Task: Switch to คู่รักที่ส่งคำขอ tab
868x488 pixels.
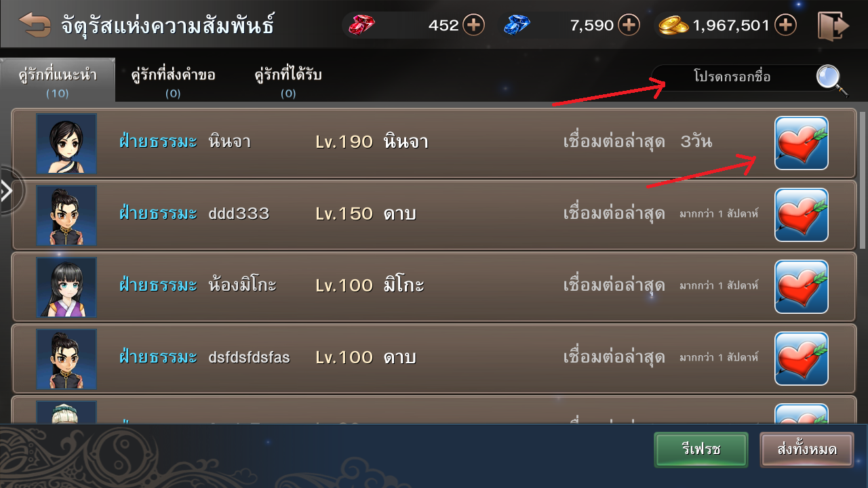Action: pyautogui.click(x=173, y=81)
